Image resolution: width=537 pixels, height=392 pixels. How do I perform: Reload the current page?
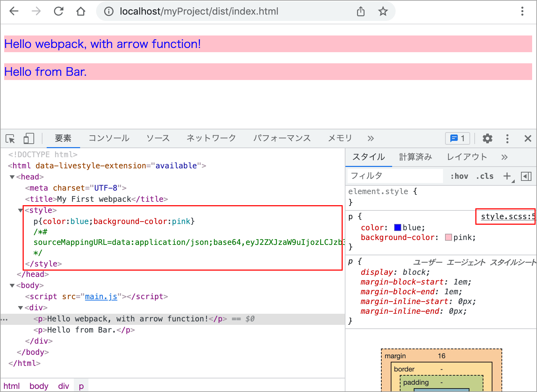(x=59, y=11)
